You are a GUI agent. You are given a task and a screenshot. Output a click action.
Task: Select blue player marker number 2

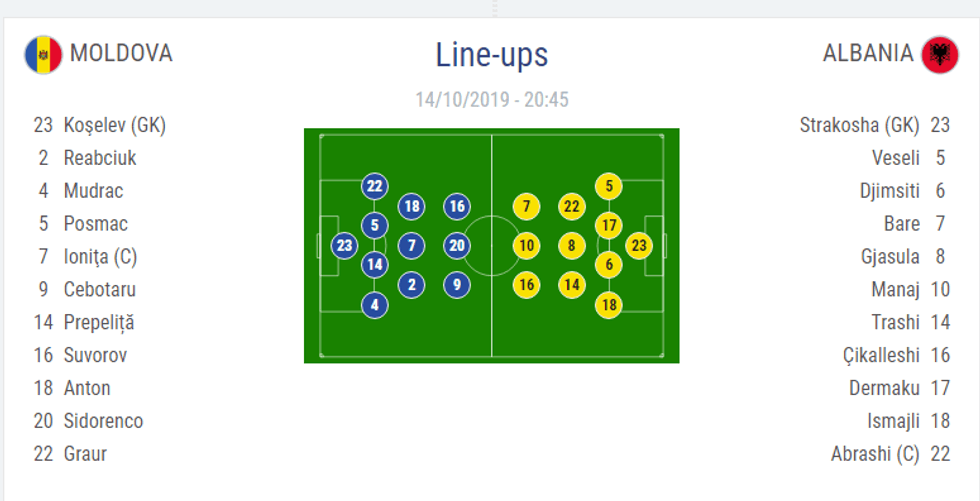412,285
